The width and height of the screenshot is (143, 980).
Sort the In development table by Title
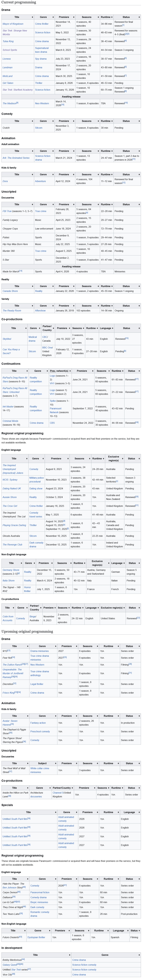36,955
